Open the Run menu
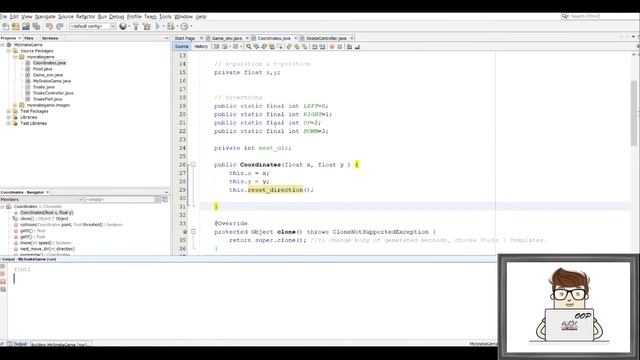This screenshot has height=360, width=640. coord(102,16)
